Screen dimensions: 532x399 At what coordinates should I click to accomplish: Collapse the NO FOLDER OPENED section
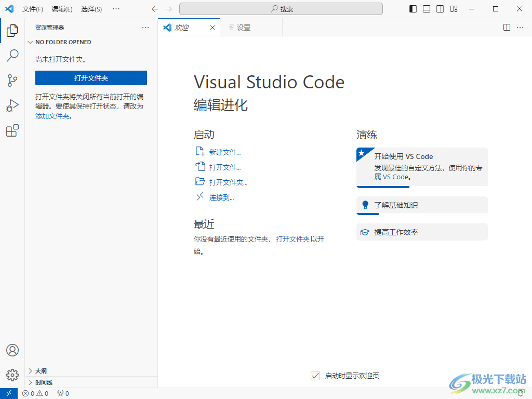pos(91,42)
